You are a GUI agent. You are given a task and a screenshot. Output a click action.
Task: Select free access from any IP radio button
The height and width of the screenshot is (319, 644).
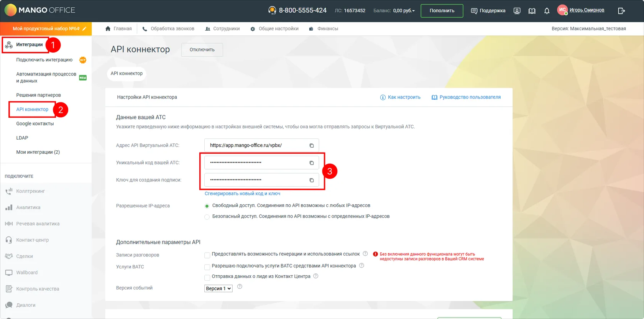207,206
